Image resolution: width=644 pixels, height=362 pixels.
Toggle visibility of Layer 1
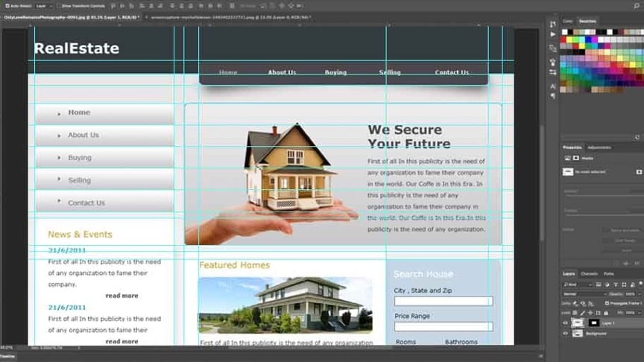[x=564, y=323]
